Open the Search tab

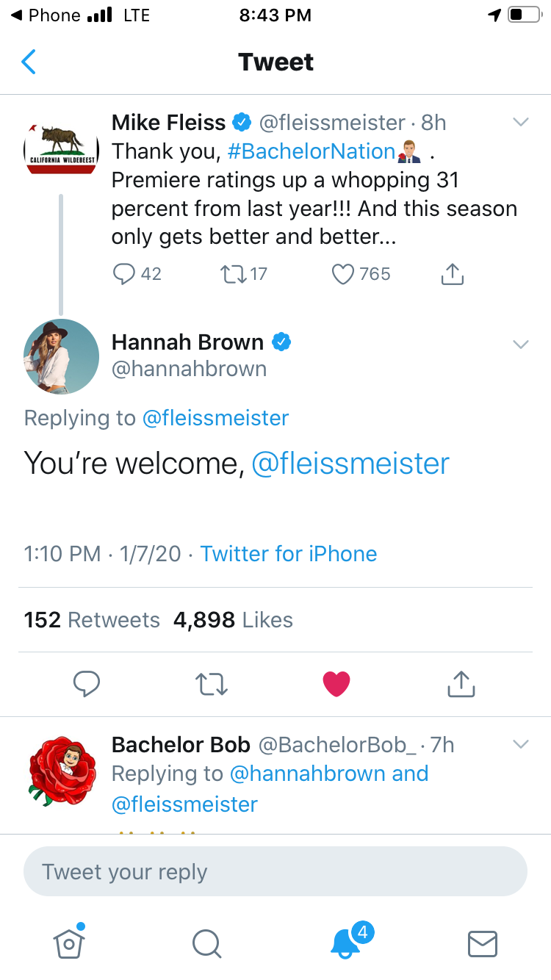(x=206, y=943)
